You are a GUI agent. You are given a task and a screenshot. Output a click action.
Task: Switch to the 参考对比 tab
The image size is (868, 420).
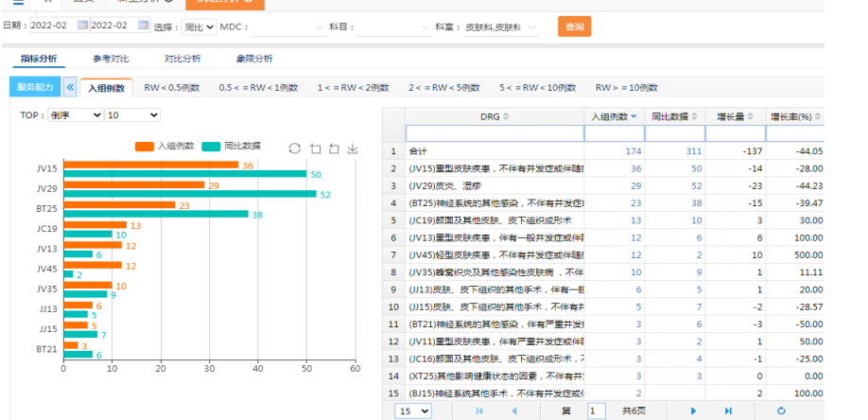pos(112,59)
